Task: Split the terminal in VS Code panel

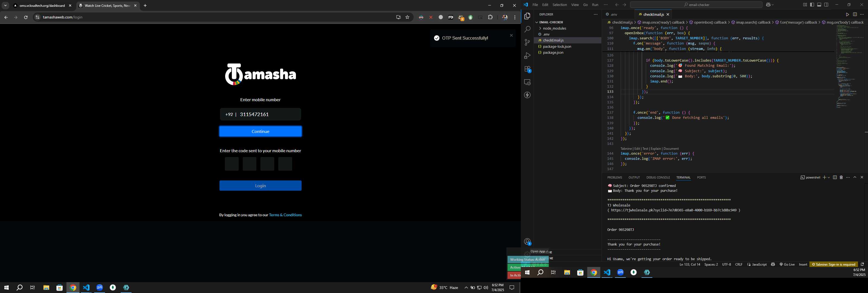Action: 835,177
